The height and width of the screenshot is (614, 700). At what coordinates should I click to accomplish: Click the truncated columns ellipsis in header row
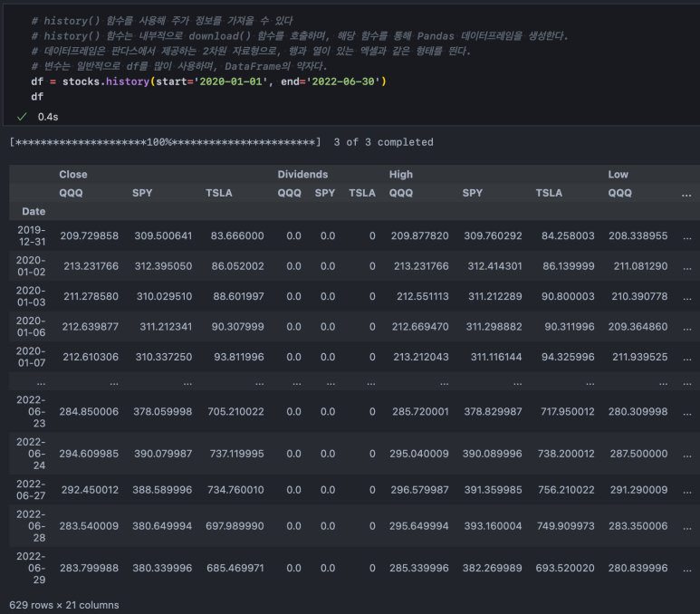coord(686,194)
